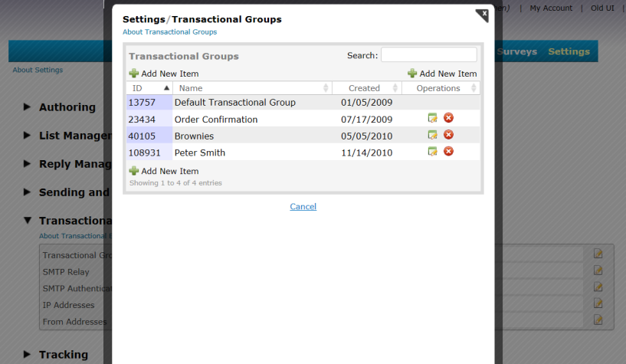Expand the Tracking settings section
Viewport: 626px width, 364px height.
63,354
